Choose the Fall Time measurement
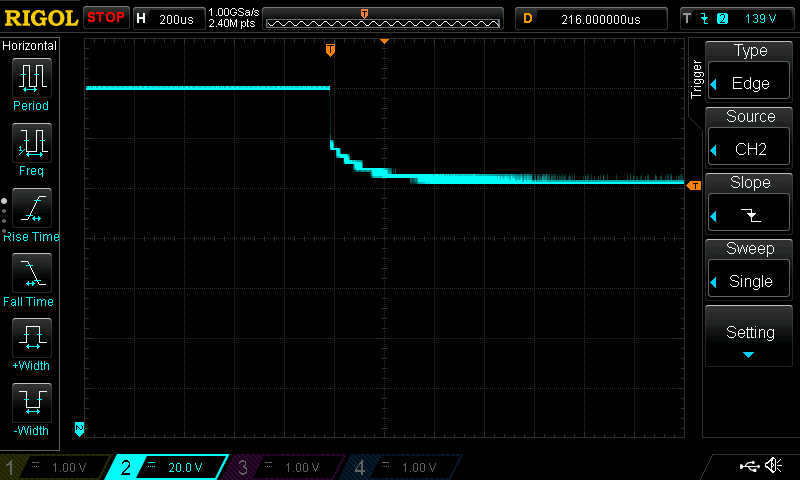Screen dimensions: 800x480 click(31, 279)
